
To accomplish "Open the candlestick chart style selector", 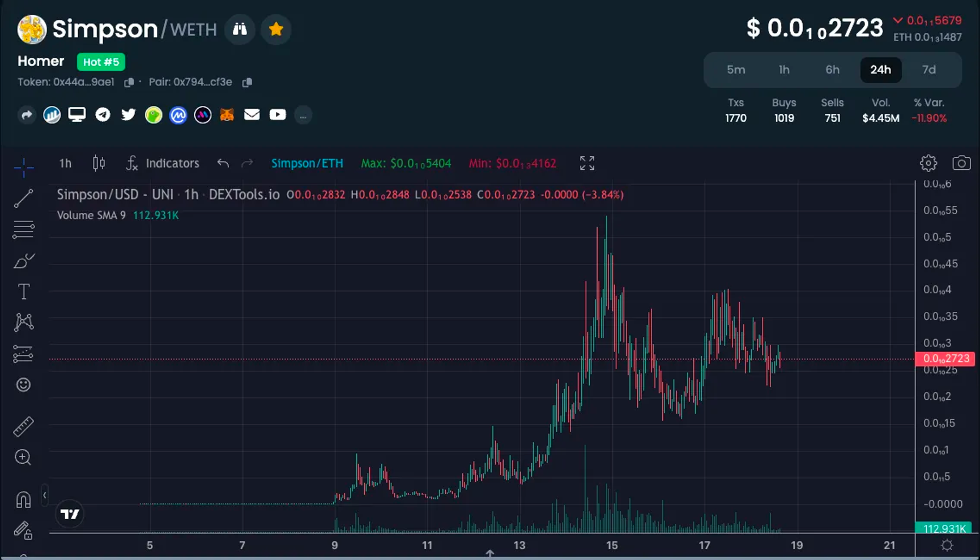I will (x=99, y=164).
